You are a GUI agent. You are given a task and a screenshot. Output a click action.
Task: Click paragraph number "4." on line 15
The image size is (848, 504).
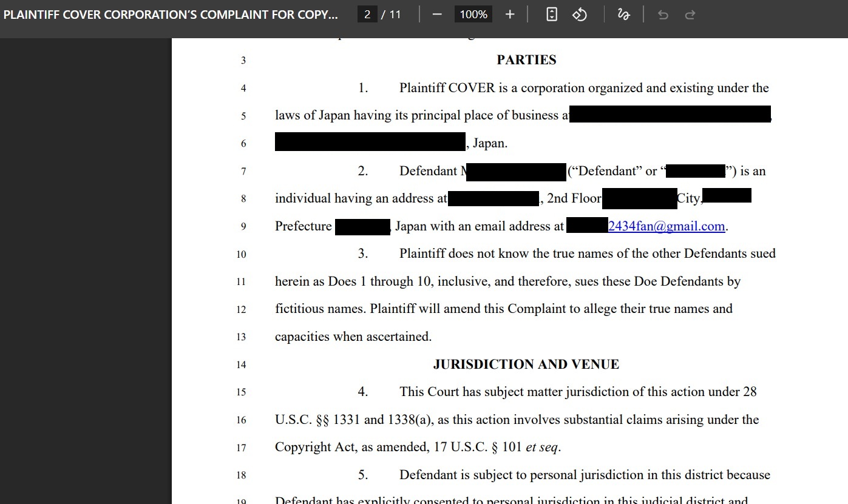(x=363, y=392)
